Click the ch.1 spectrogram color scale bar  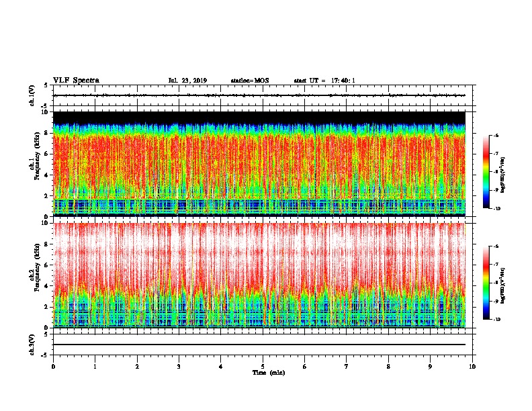click(486, 172)
